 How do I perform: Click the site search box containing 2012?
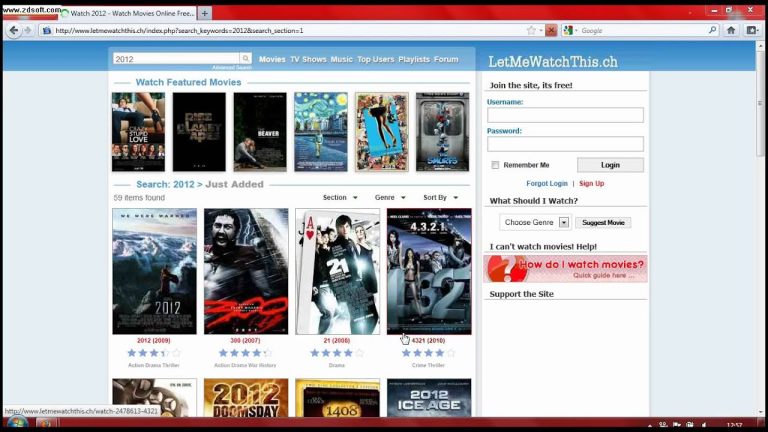(176, 59)
